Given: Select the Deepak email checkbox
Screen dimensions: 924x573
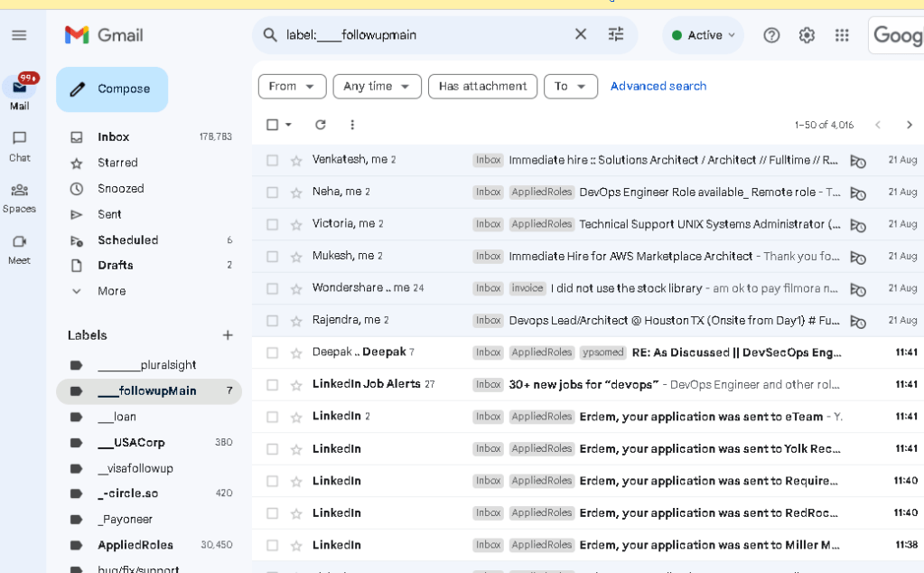Looking at the screenshot, I should coord(272,352).
